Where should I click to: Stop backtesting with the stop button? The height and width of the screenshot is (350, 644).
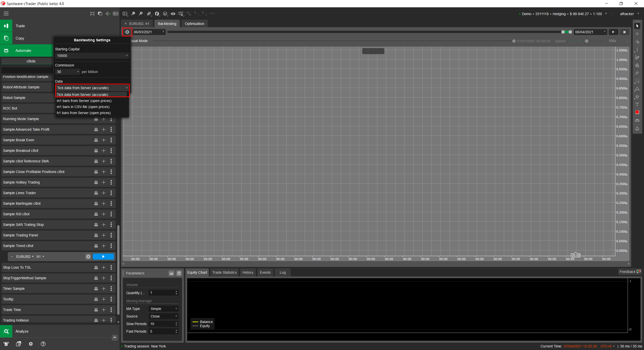(624, 32)
